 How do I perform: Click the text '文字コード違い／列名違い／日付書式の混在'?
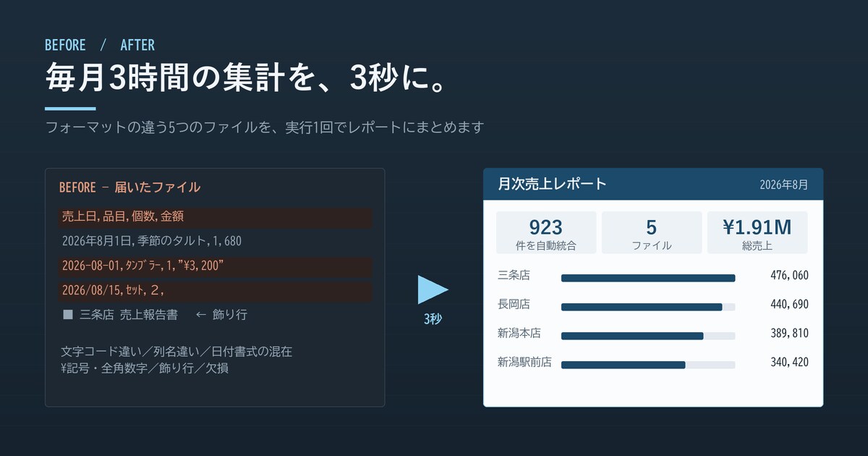(x=177, y=352)
